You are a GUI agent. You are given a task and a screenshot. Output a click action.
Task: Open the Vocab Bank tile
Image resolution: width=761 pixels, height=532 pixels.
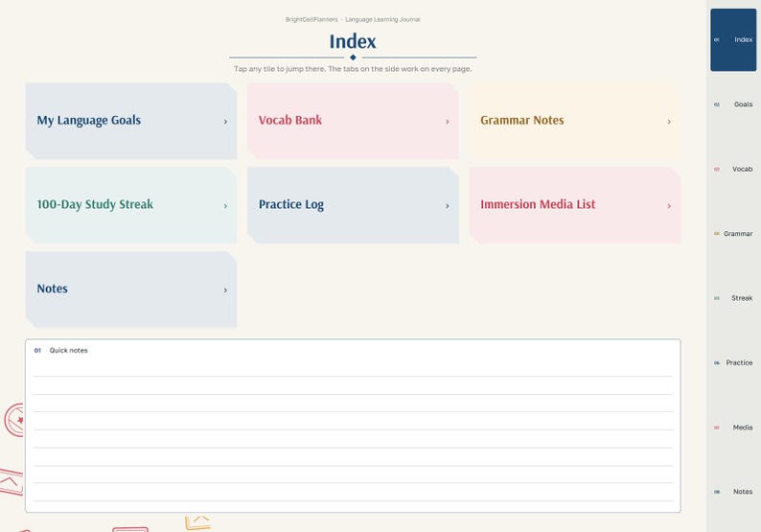[353, 121]
